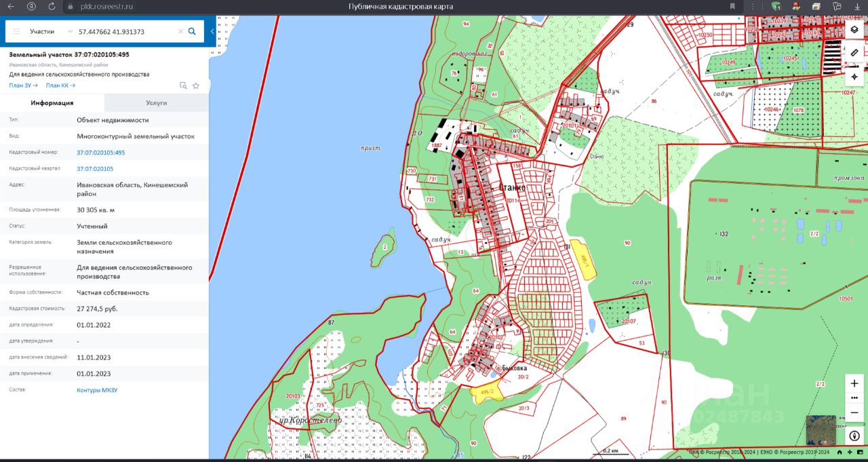Switch to the Услуги tab

pyautogui.click(x=157, y=103)
